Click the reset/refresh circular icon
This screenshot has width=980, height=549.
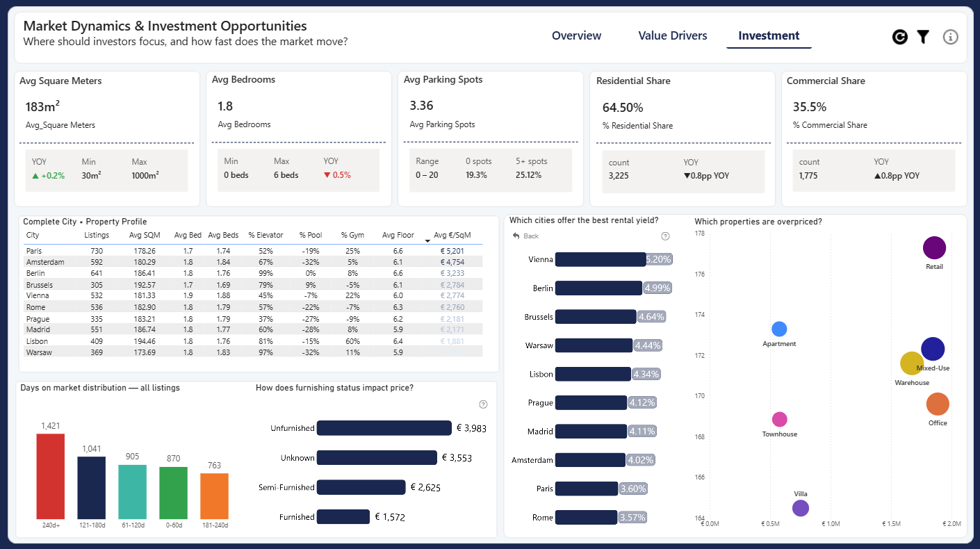[900, 37]
